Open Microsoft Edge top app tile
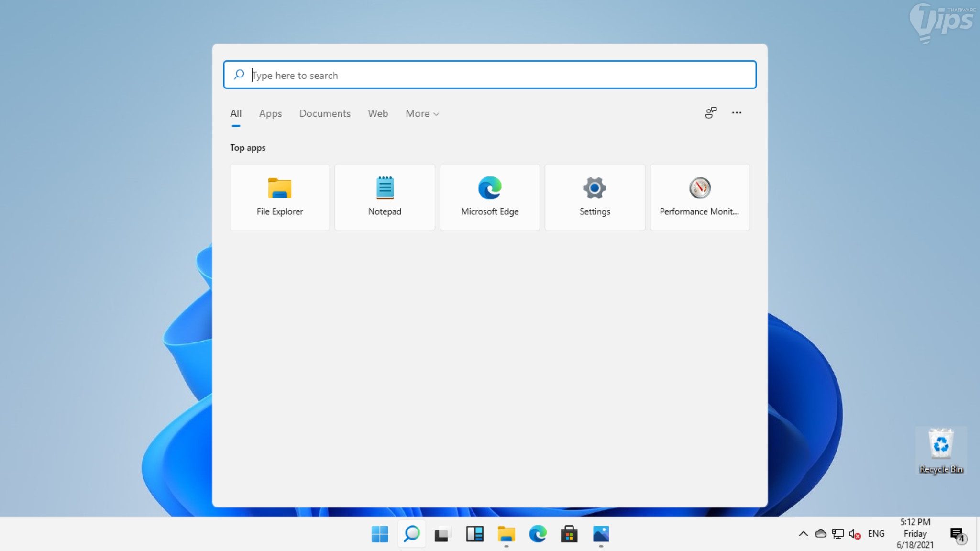980x551 pixels. (x=490, y=197)
